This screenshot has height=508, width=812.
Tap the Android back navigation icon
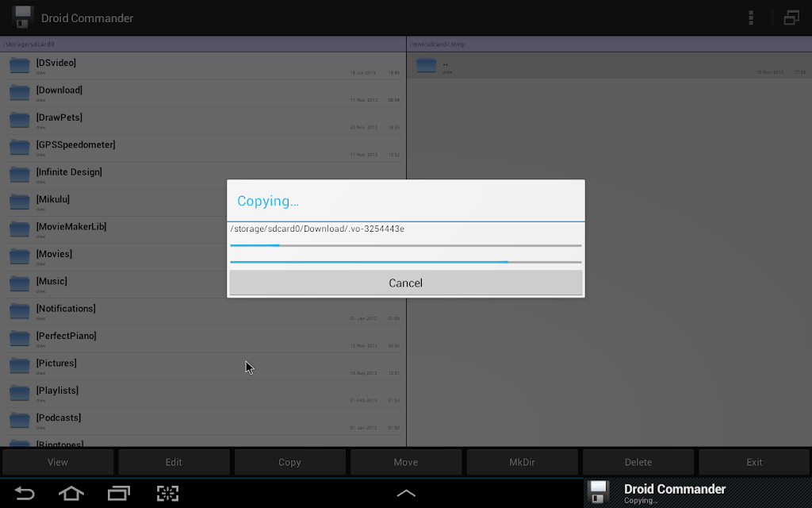24,493
